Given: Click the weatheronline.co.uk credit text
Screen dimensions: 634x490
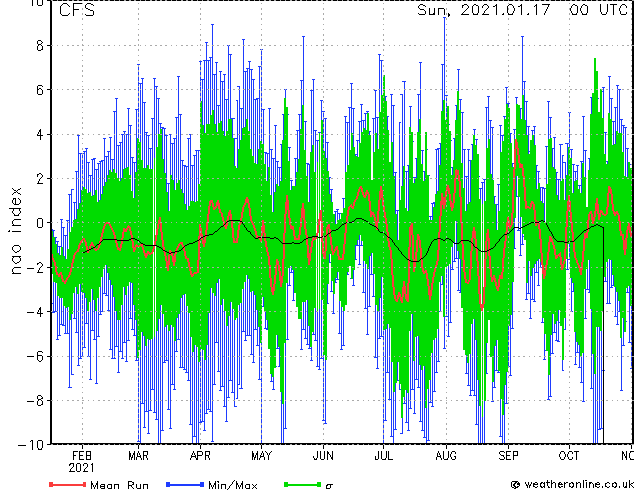Looking at the screenshot, I should point(579,484).
